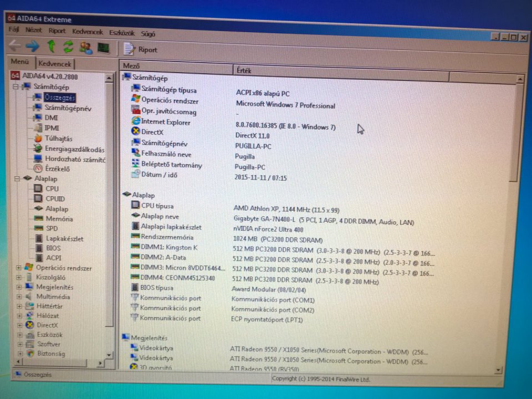Click the BIOS chip icon in tree

pos(39,248)
